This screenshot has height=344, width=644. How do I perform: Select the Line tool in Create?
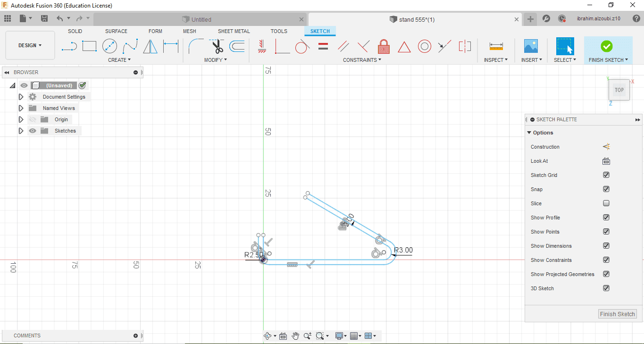pos(69,46)
